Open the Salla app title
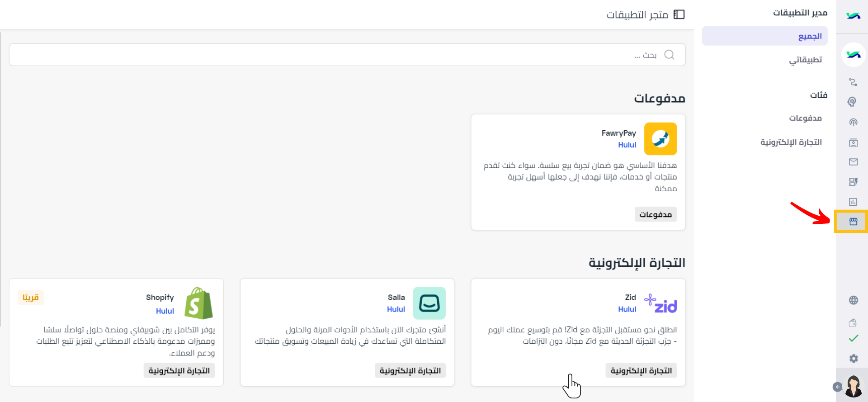The height and width of the screenshot is (402, 868). 396,297
